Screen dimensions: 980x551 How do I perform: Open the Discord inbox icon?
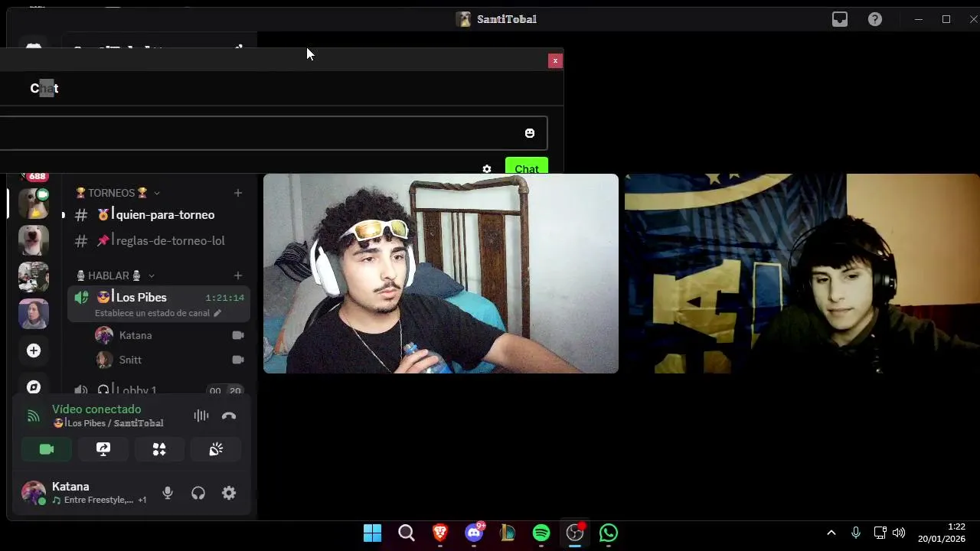[840, 20]
